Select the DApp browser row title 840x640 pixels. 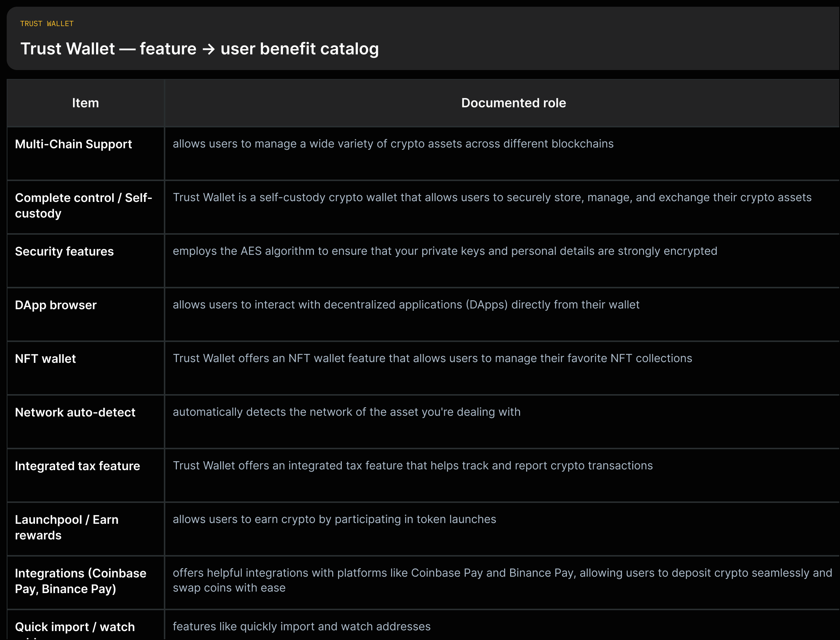click(x=56, y=305)
